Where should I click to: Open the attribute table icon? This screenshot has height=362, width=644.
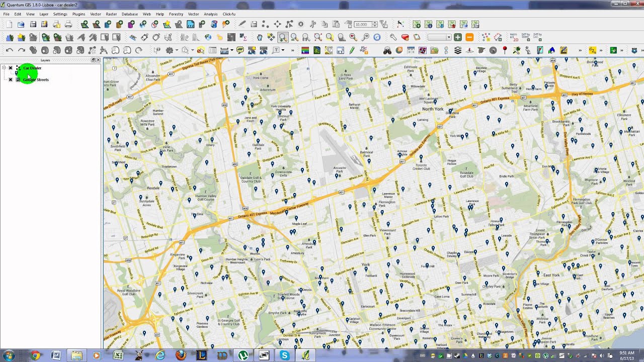[212, 50]
